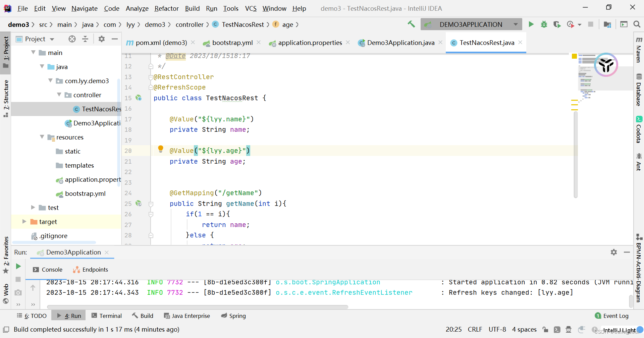This screenshot has height=338, width=644.
Task: Click the locate-in-project target icon
Action: [72, 39]
